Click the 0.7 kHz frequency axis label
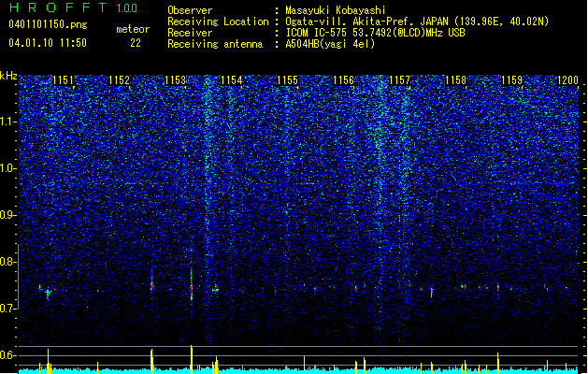The width and height of the screenshot is (588, 374). coord(8,308)
